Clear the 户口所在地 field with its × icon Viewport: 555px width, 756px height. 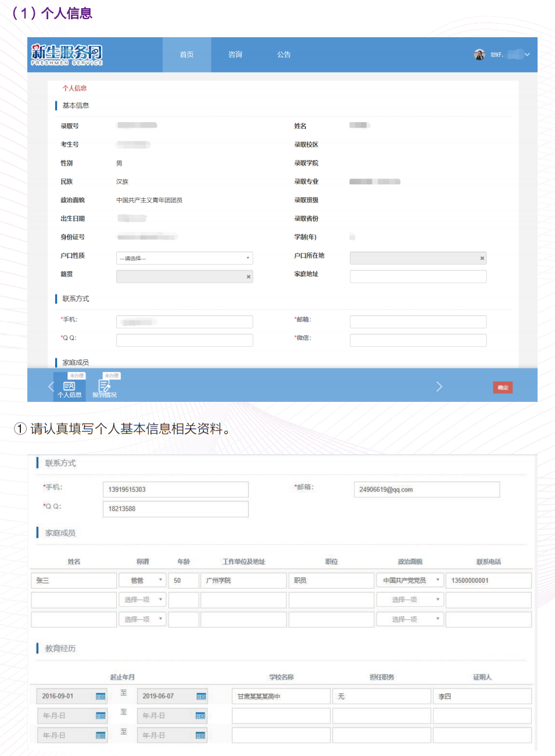pyautogui.click(x=481, y=258)
